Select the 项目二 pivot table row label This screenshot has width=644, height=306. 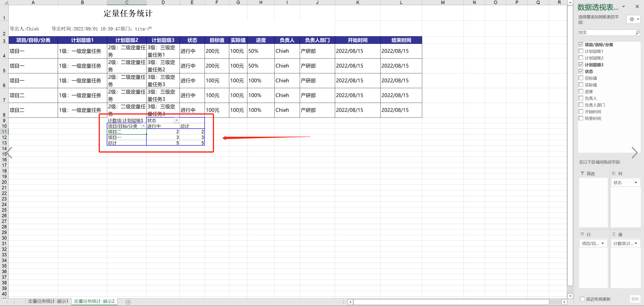click(x=127, y=132)
